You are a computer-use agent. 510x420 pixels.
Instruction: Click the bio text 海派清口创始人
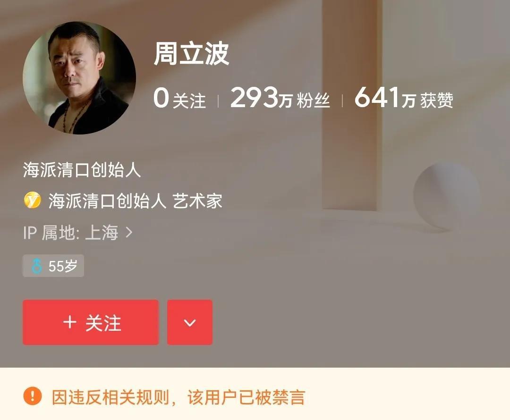click(x=82, y=170)
